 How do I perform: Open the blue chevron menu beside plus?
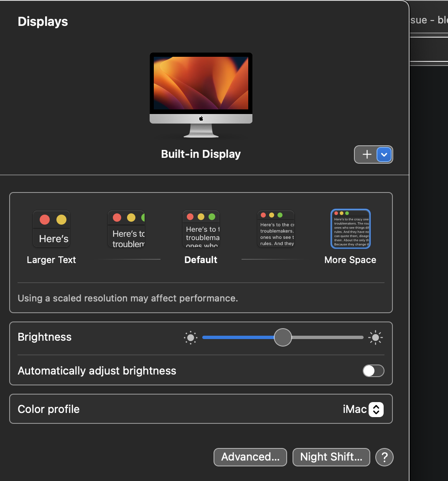pos(384,154)
